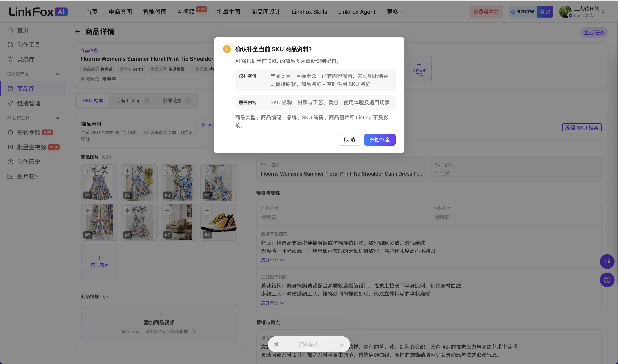Viewport: 618px width, 364px height.
Task: Click the microphone icon in 随心输入 bar
Action: (x=342, y=344)
